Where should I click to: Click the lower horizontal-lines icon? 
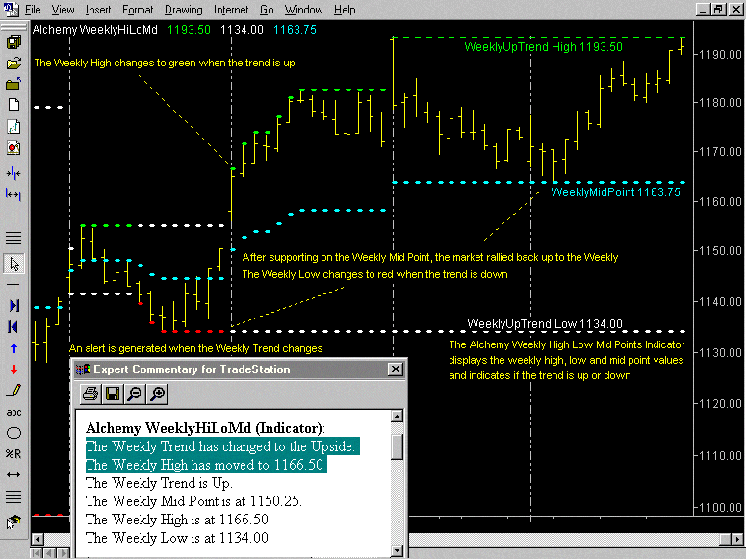(x=13, y=496)
